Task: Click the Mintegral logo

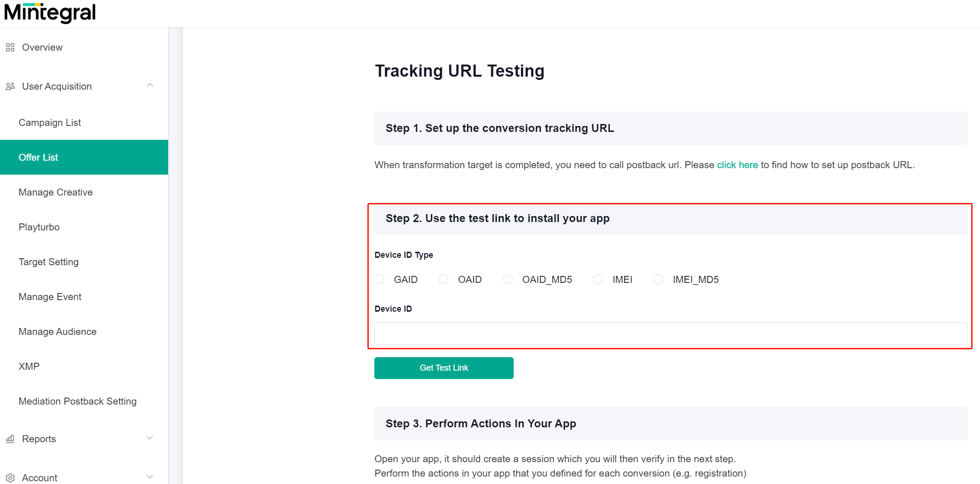Action: [50, 13]
